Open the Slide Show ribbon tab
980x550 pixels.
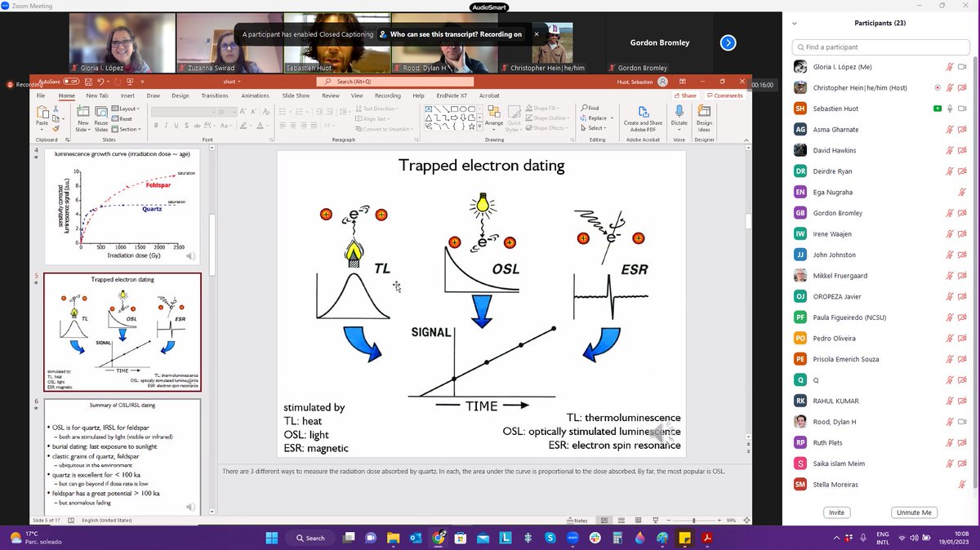pos(296,95)
